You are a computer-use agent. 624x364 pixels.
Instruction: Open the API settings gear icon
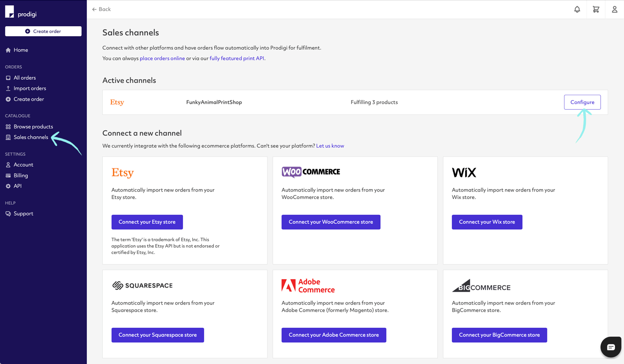coord(8,186)
